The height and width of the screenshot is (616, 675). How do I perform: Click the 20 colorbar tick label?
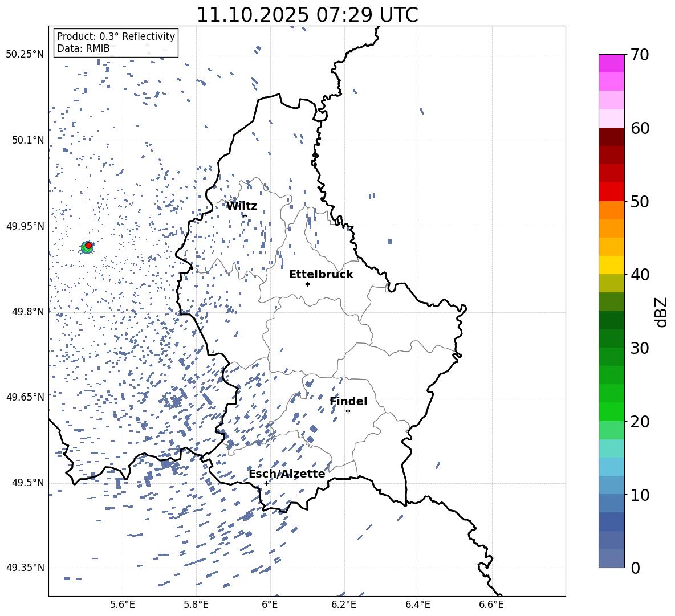coord(640,422)
